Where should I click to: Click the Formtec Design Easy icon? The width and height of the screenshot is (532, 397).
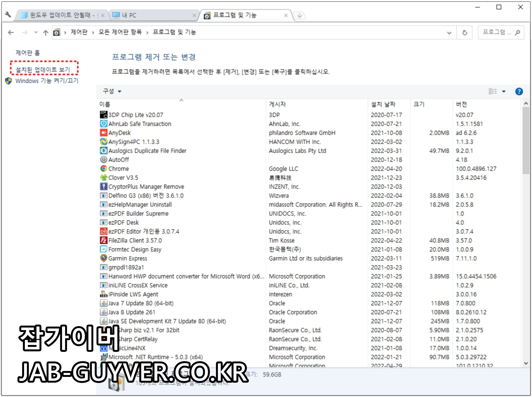point(103,249)
